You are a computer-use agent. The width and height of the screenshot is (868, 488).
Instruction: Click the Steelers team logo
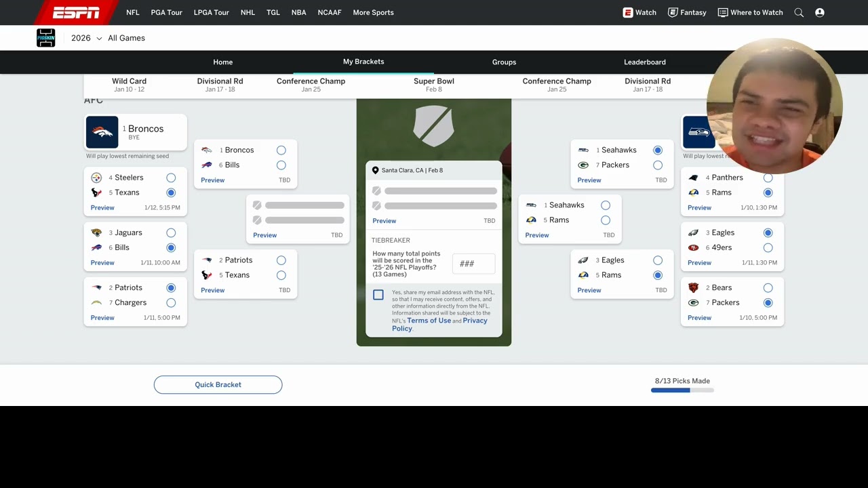click(x=96, y=178)
